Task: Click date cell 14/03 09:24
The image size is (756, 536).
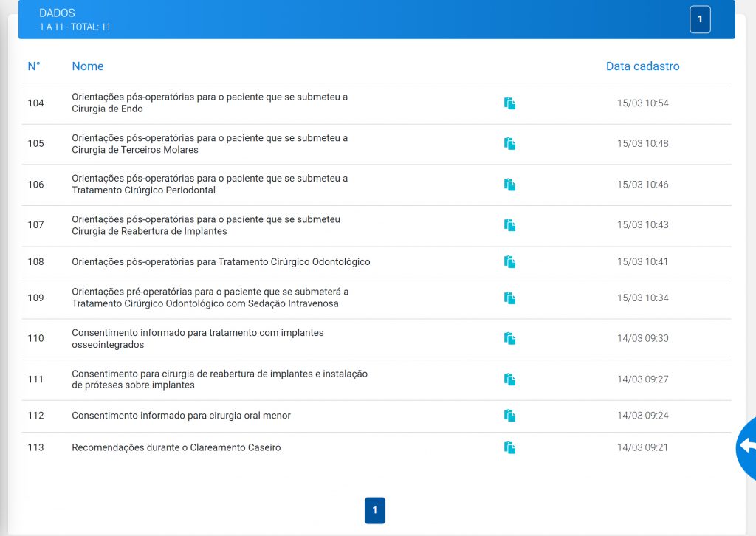Action: [x=643, y=416]
